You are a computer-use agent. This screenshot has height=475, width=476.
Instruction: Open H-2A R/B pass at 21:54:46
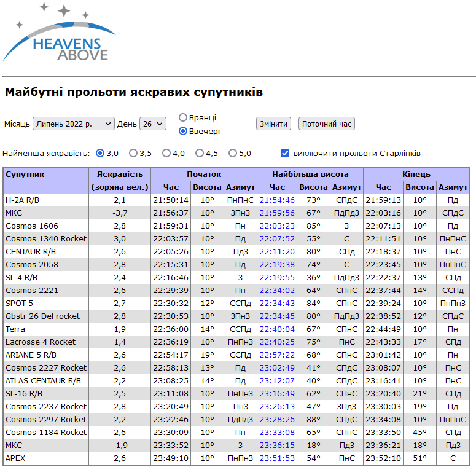277,200
